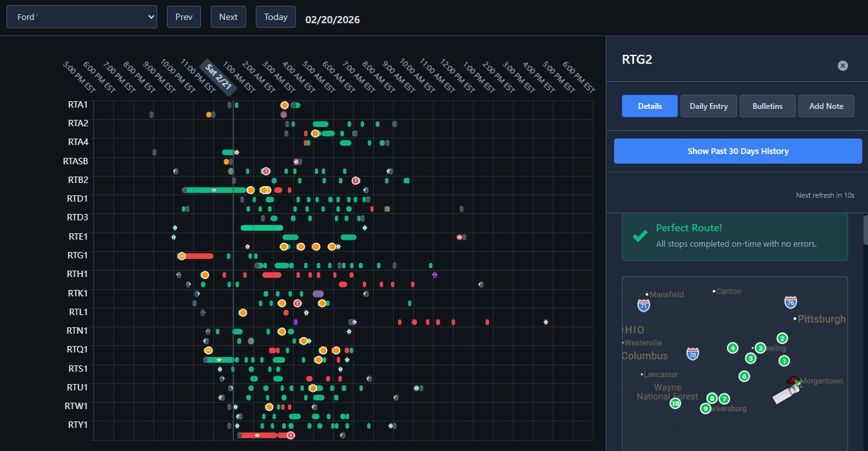Click the green checkmark in the Perfect Route banner
This screenshot has height=451, width=868.
point(639,236)
